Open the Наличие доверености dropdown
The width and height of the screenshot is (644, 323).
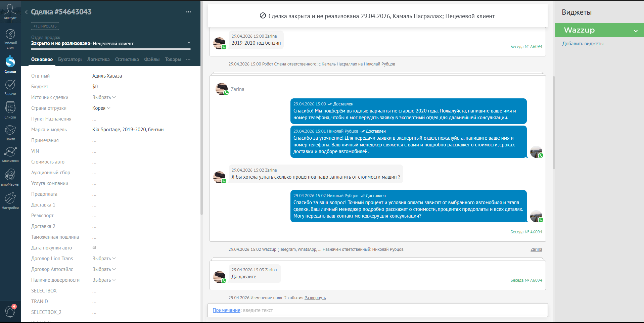pos(104,280)
